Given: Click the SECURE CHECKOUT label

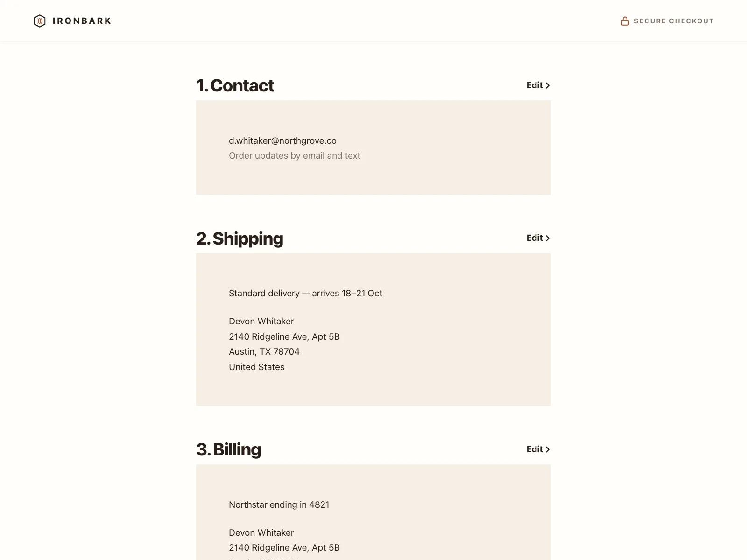Looking at the screenshot, I should 674,21.
